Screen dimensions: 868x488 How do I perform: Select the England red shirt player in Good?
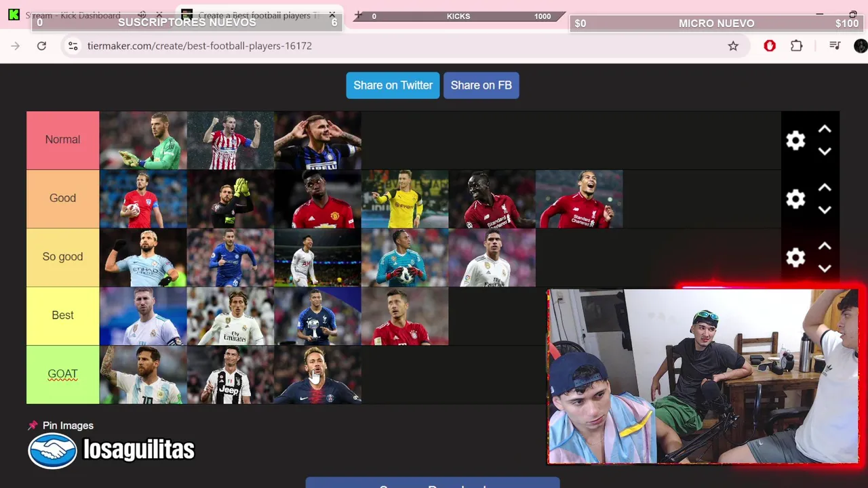(143, 199)
